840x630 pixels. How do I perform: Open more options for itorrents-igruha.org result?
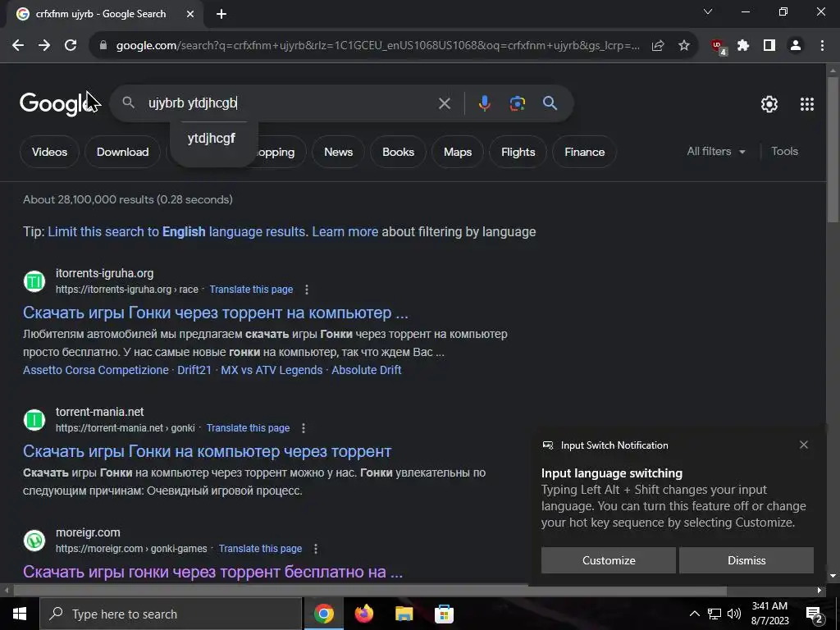pos(307,290)
